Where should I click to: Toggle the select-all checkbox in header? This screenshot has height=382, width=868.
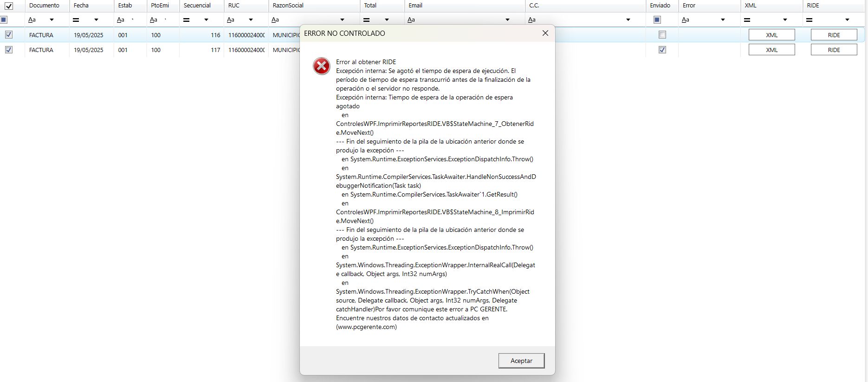(9, 6)
